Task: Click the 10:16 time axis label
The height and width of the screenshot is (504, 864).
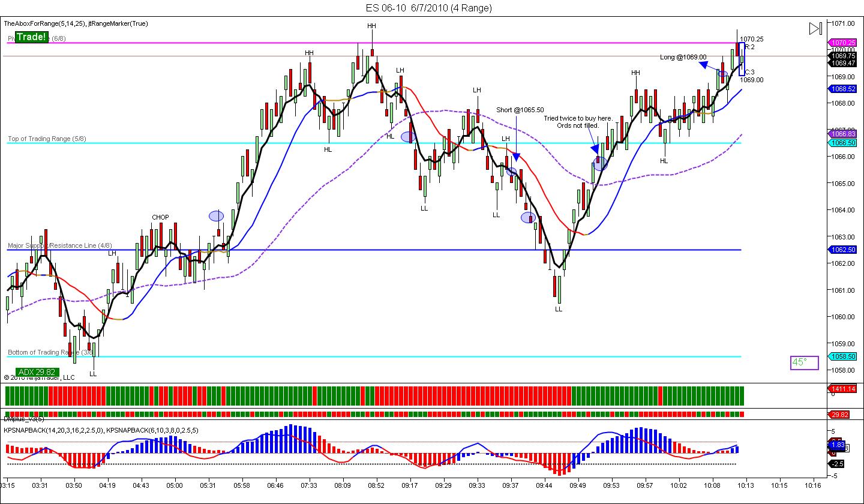Action: point(813,484)
